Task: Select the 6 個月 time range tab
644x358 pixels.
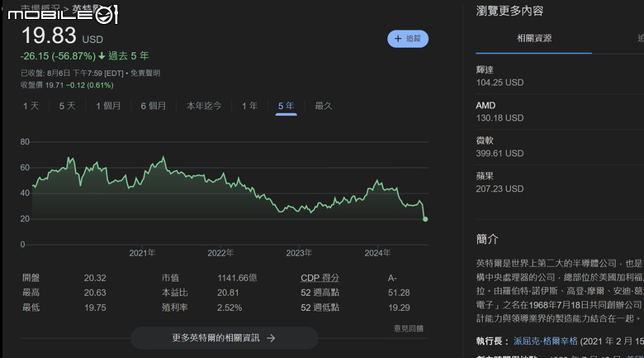Action: pos(154,106)
